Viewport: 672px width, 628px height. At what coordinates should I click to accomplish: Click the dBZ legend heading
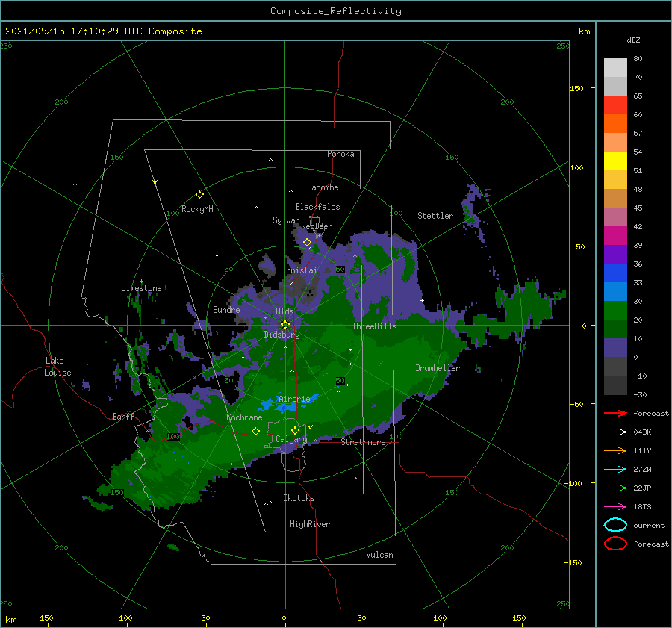[633, 40]
